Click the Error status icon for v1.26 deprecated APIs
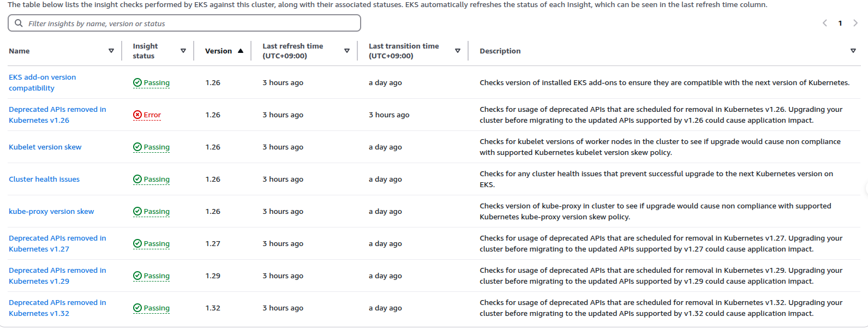Screen dimensions: 868x329 point(137,115)
